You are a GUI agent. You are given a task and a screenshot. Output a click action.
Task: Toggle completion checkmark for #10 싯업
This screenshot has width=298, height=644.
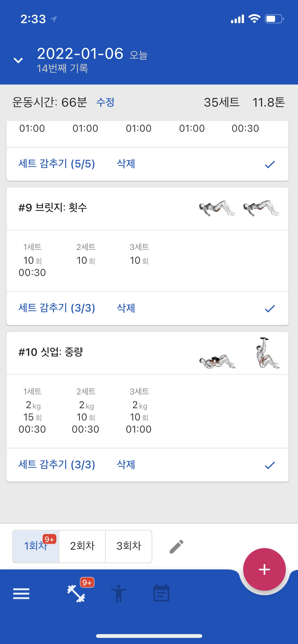[270, 465]
